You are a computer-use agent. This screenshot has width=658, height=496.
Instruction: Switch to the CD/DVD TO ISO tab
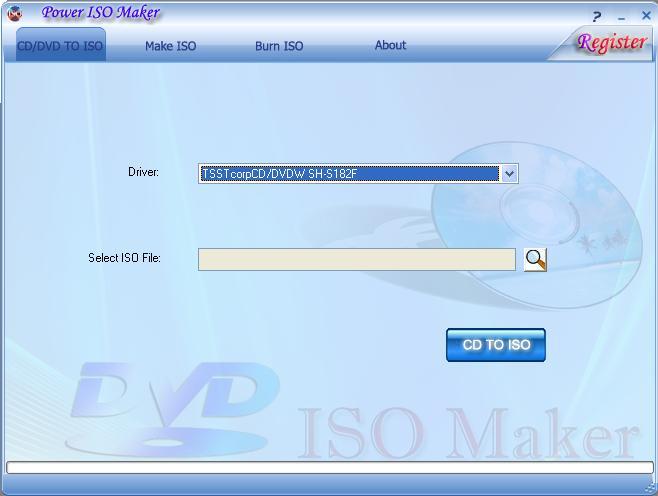60,45
